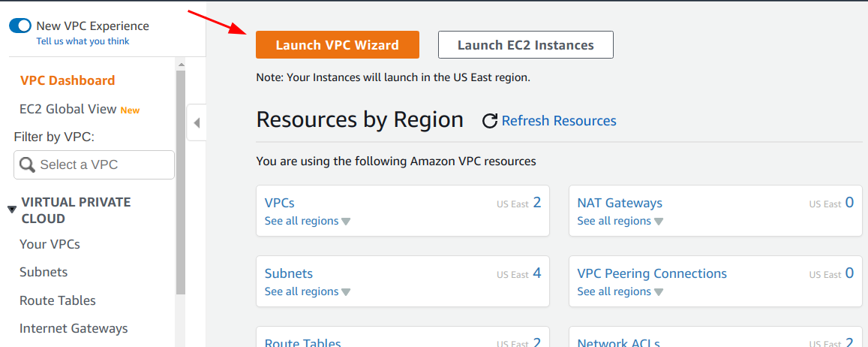The width and height of the screenshot is (868, 347).
Task: Click the Refresh Resources link
Action: coord(559,121)
